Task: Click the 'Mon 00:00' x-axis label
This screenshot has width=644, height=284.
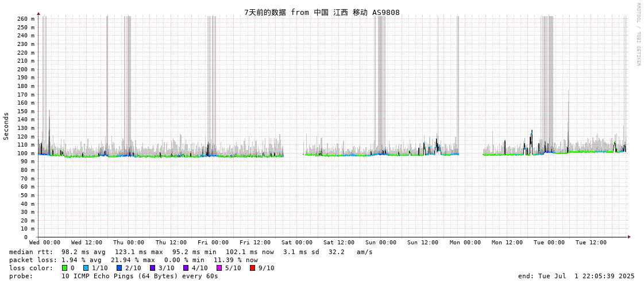Action: (x=465, y=243)
